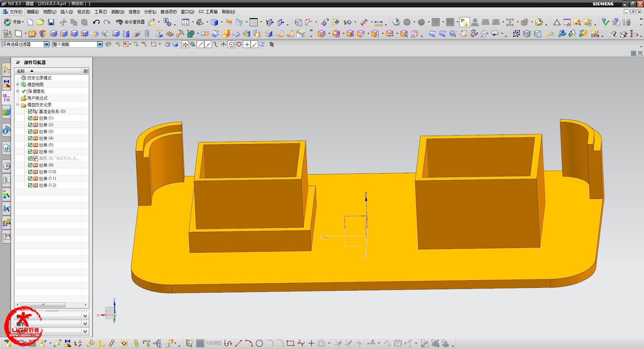Select the Line sketch tool
Screen dimensions: 644x349
238,343
